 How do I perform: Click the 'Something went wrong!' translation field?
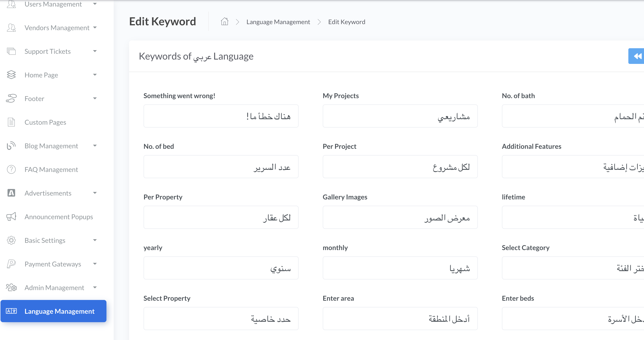point(221,116)
